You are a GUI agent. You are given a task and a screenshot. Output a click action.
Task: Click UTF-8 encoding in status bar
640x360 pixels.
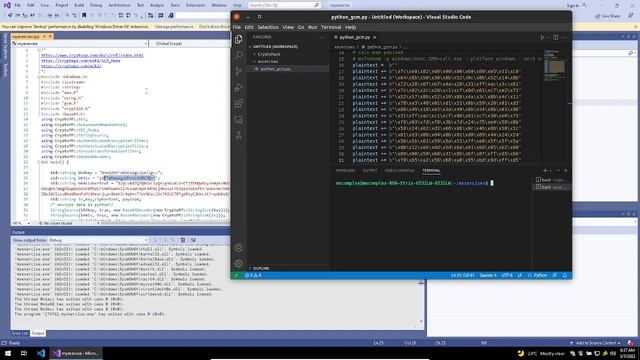click(507, 276)
